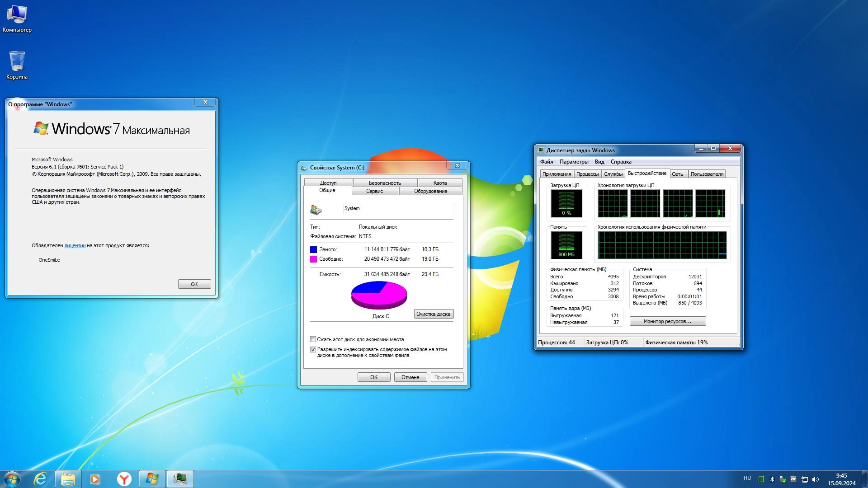Click the RU language indicator

[747, 478]
